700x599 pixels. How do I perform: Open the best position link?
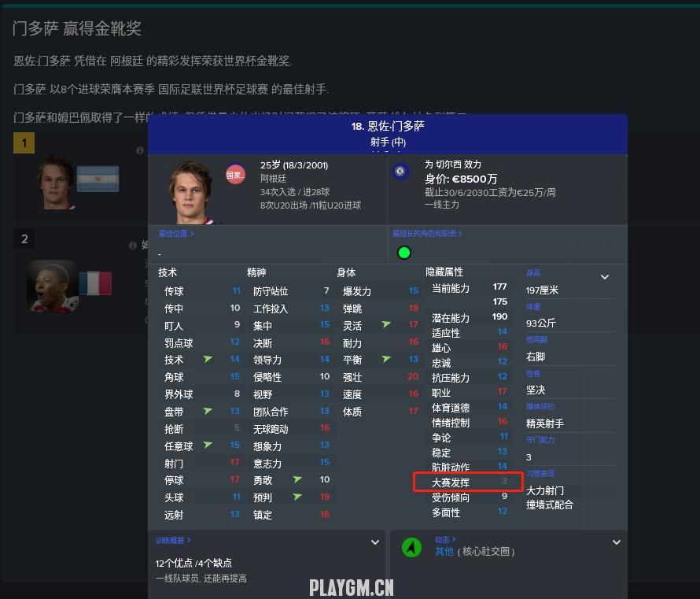[x=176, y=234]
